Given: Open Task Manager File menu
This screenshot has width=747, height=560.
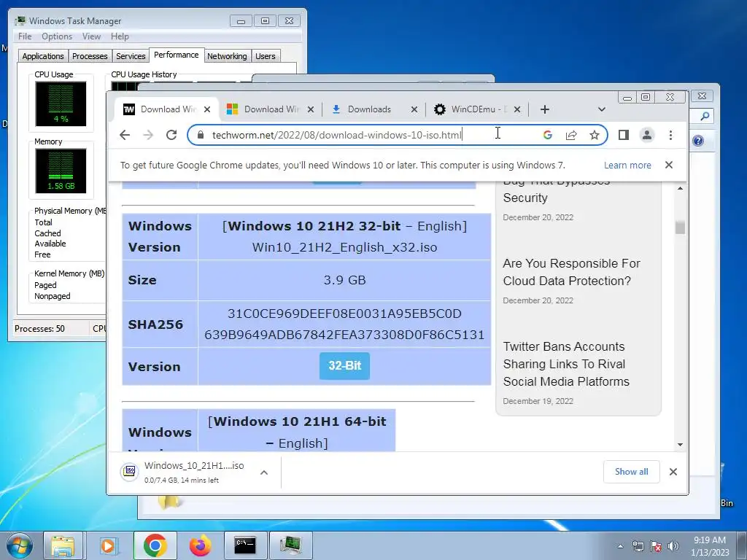Looking at the screenshot, I should tap(25, 36).
